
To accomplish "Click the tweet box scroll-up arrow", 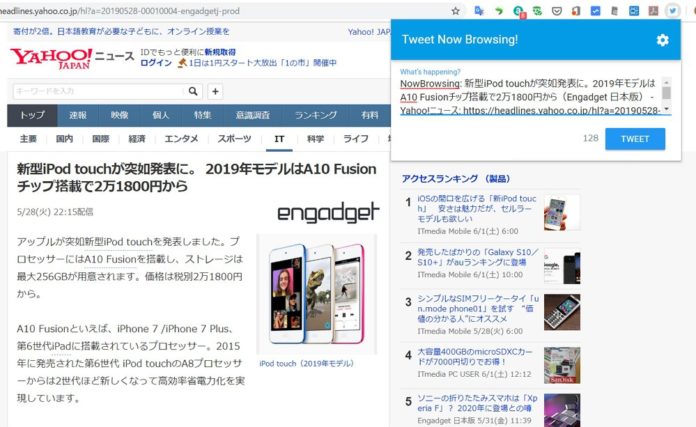I will coord(666,82).
